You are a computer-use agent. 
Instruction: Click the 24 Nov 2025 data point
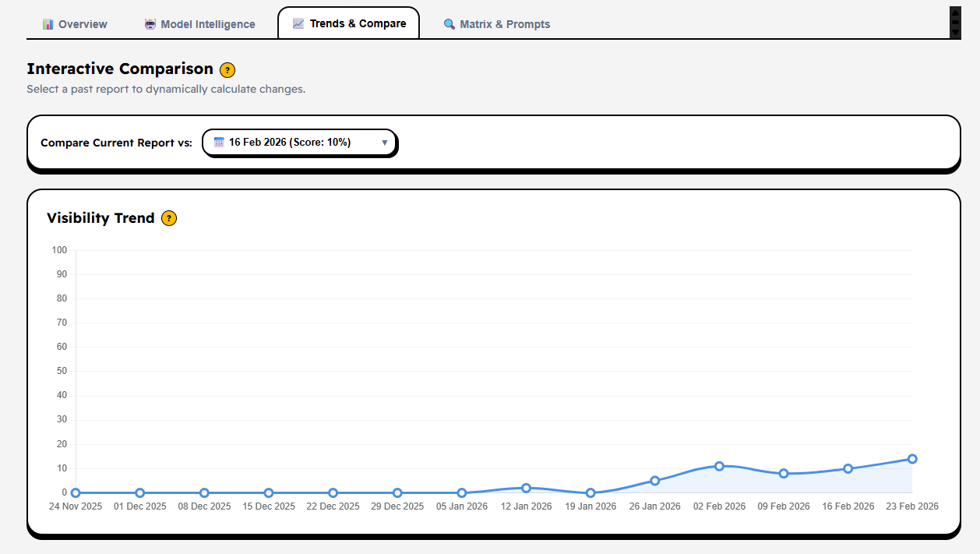pos(76,492)
